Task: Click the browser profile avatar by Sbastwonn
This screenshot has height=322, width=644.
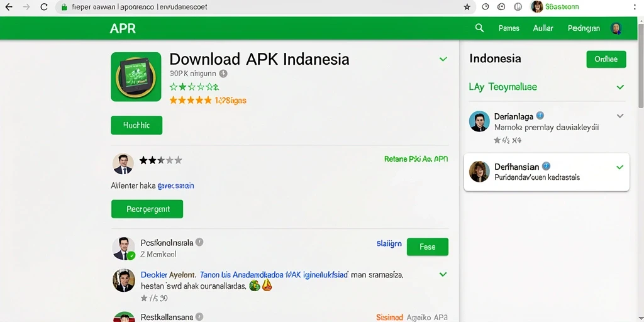Action: point(537,6)
